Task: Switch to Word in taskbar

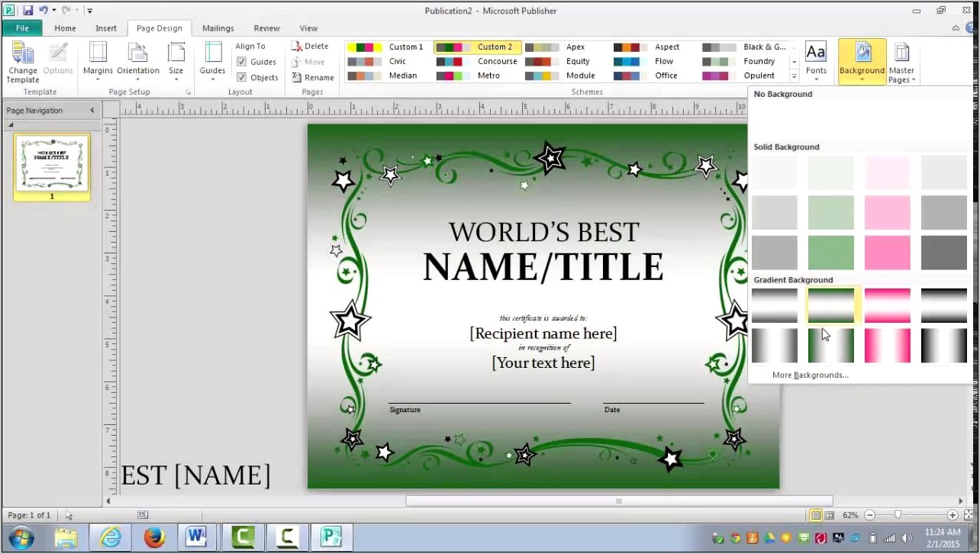Action: click(198, 538)
